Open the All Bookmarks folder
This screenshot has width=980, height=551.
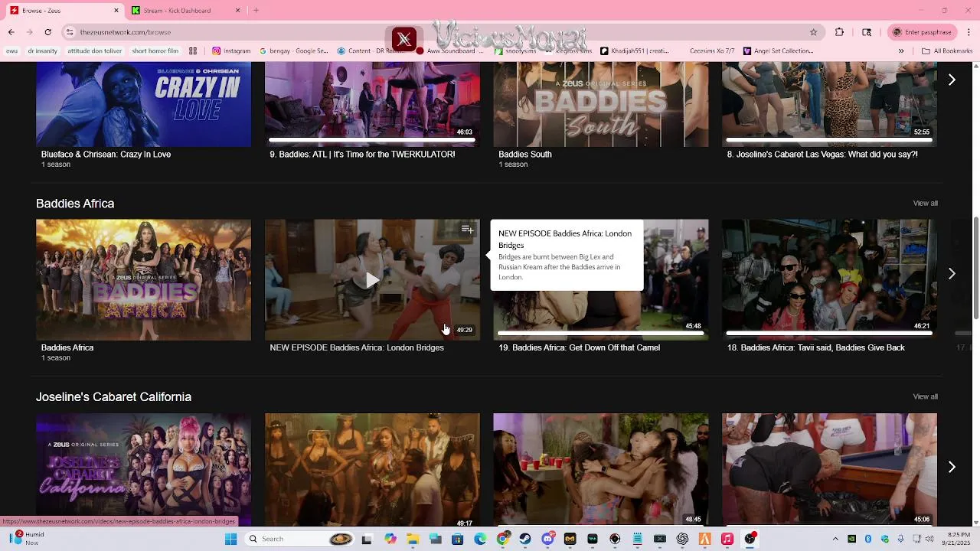tap(947, 51)
